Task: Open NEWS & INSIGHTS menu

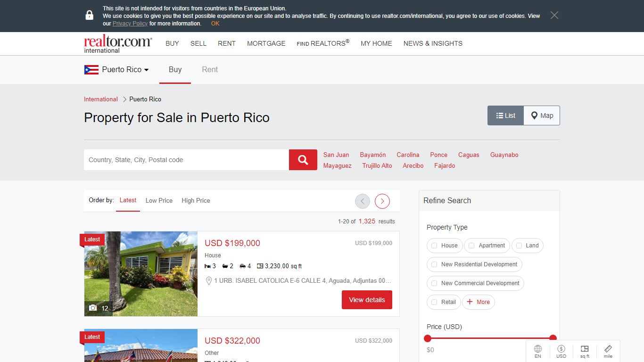Action: [x=433, y=43]
